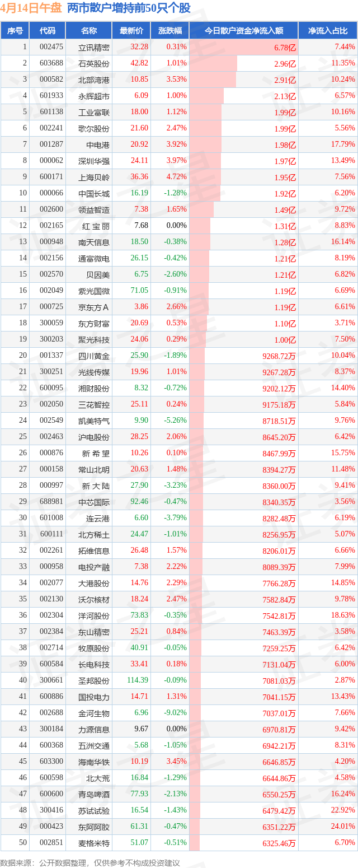Click the 涨跌幅 column header
Viewport: 358px width, 868px height.
[x=169, y=31]
